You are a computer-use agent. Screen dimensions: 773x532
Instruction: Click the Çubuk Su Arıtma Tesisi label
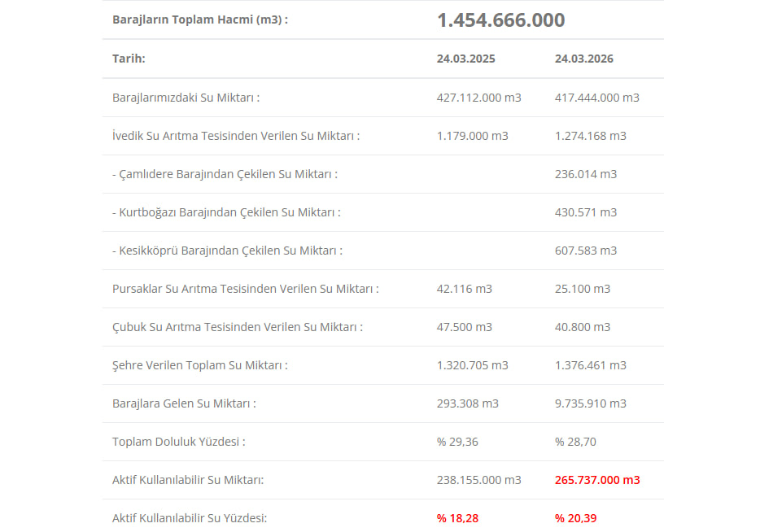tap(238, 327)
